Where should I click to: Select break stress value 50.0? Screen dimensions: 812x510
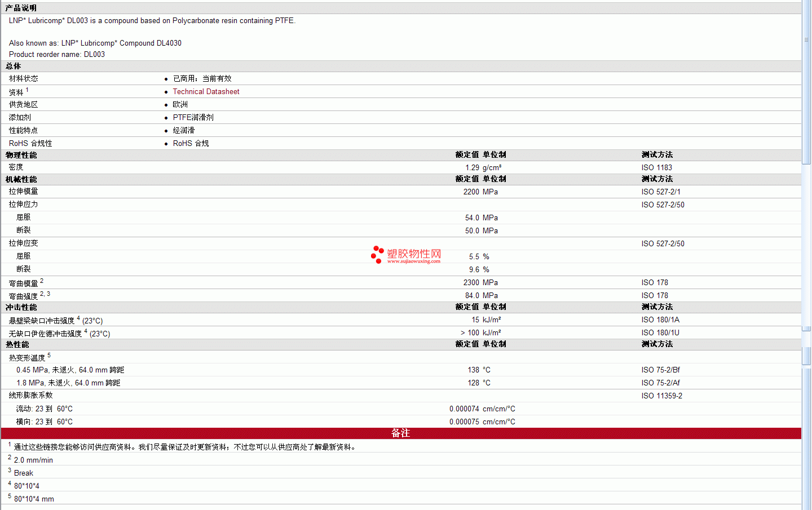coord(472,230)
